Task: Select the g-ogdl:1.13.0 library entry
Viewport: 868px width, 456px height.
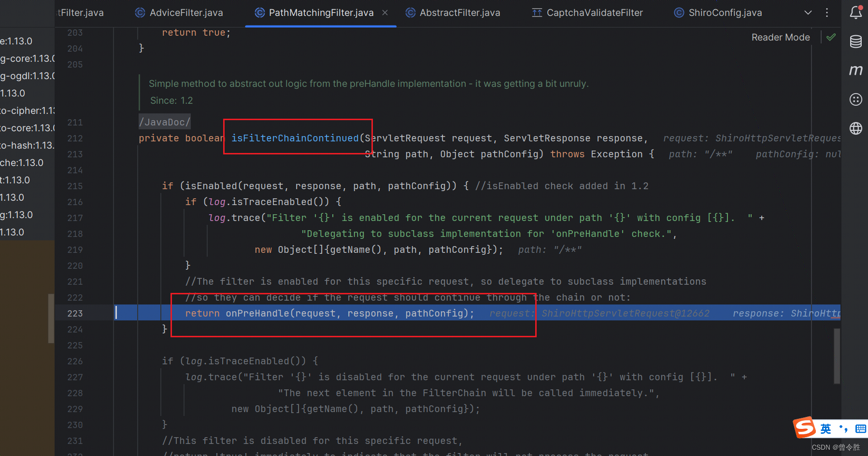Action: 28,76
